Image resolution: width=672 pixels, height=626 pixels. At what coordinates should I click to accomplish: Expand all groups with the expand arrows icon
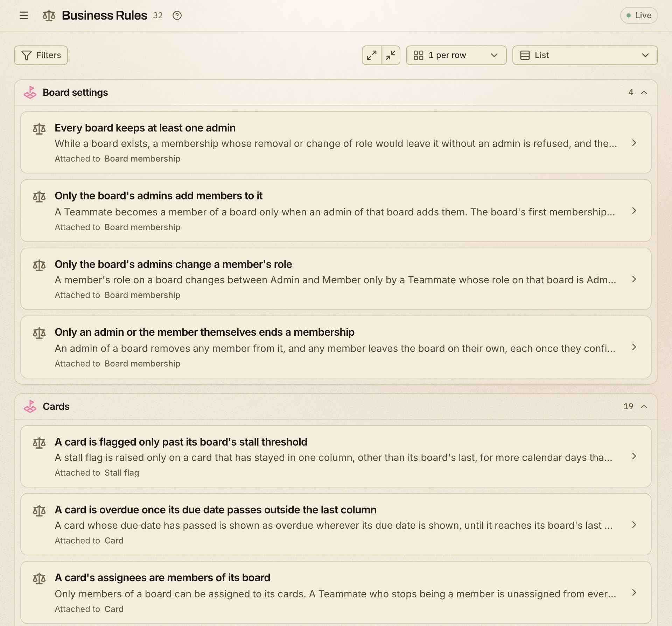coord(372,55)
